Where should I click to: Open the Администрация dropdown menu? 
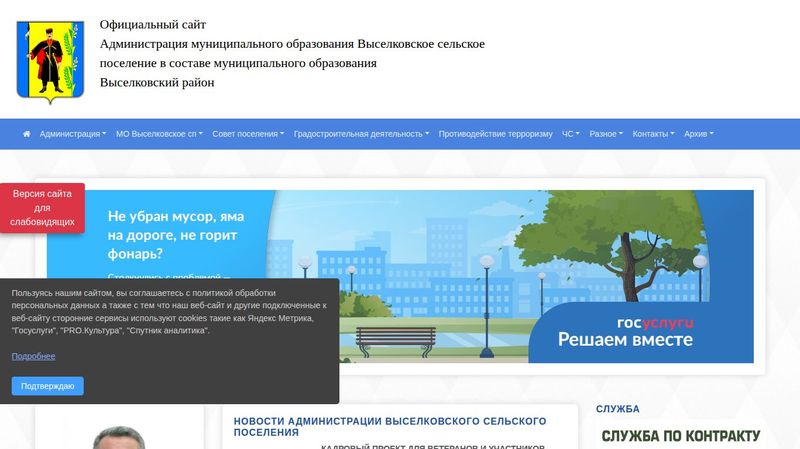click(73, 134)
